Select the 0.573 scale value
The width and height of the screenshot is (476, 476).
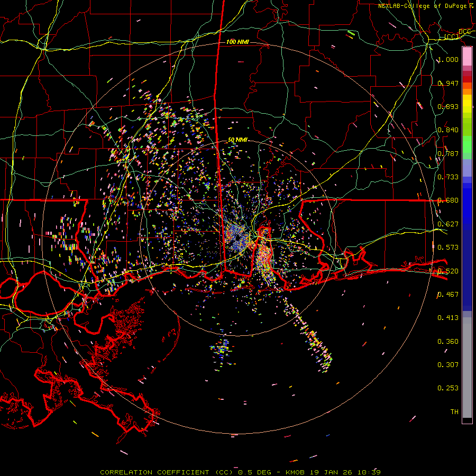(x=448, y=248)
